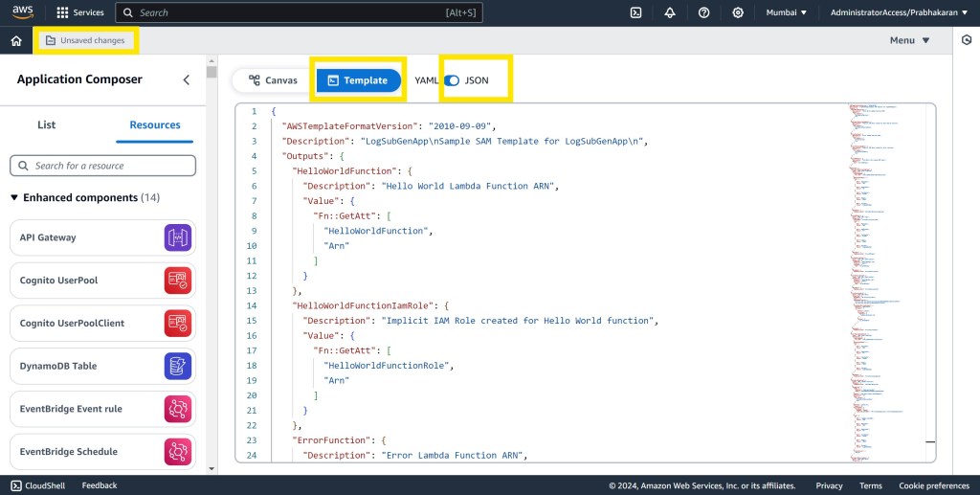Open the Mumbai region dropdown
The width and height of the screenshot is (980, 495).
point(786,12)
